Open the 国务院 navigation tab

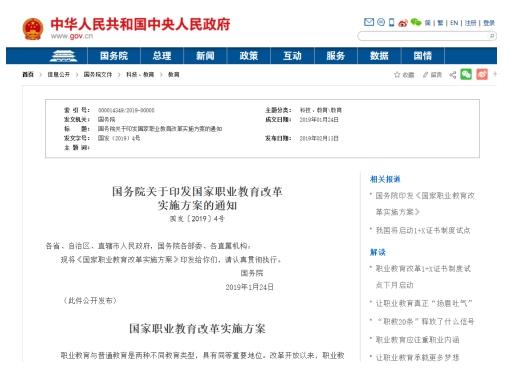114,56
